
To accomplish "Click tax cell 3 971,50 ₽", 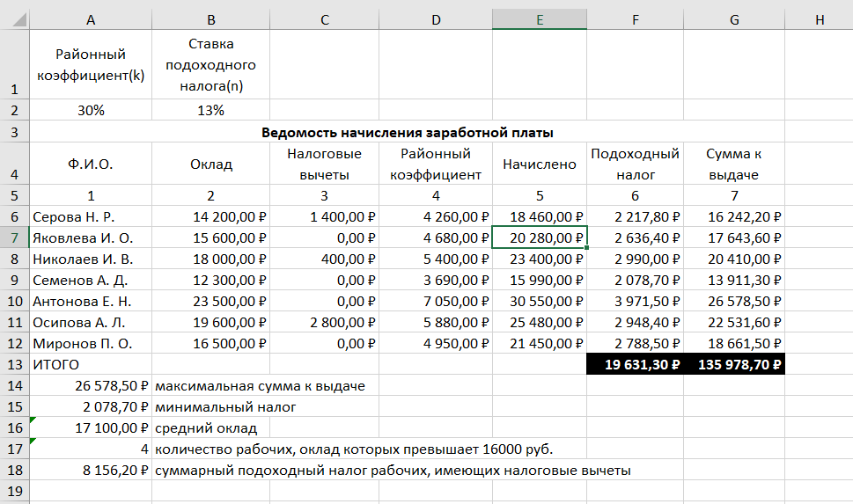I will point(636,302).
